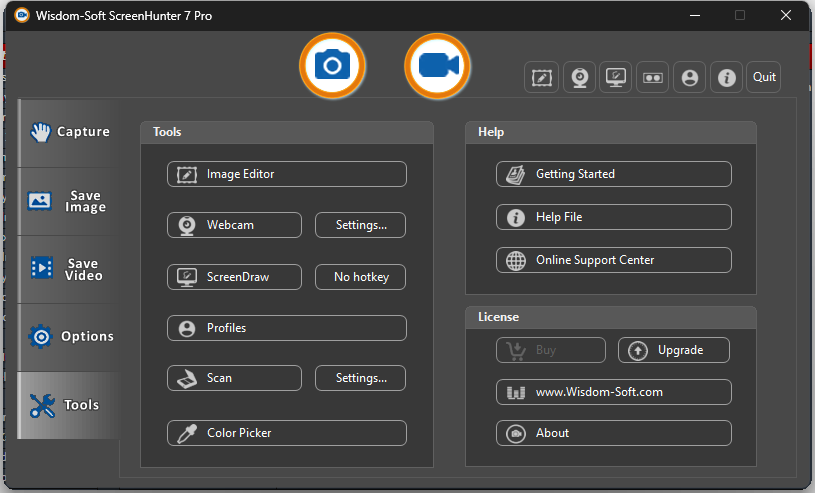Screen dimensions: 815x493
Task: Open Settings next to Scan
Action: point(361,378)
